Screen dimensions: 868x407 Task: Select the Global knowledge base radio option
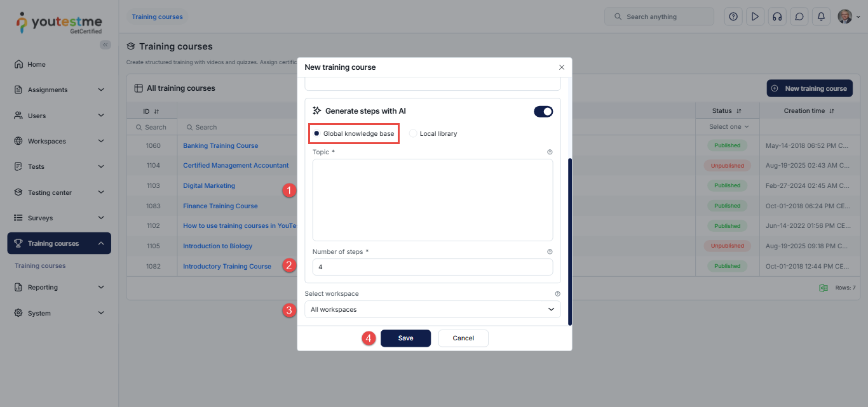pyautogui.click(x=316, y=134)
